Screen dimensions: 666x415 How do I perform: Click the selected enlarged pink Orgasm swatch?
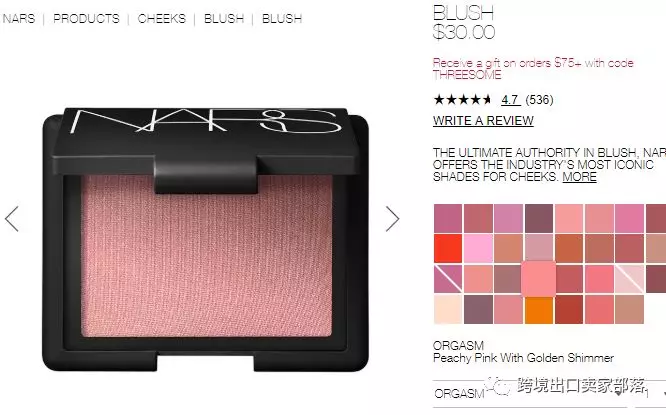(x=539, y=279)
